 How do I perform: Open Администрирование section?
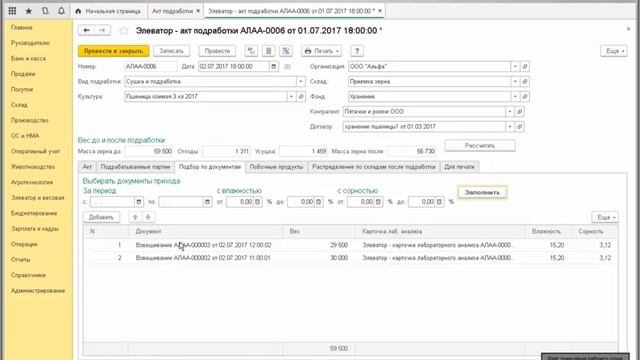(38, 291)
